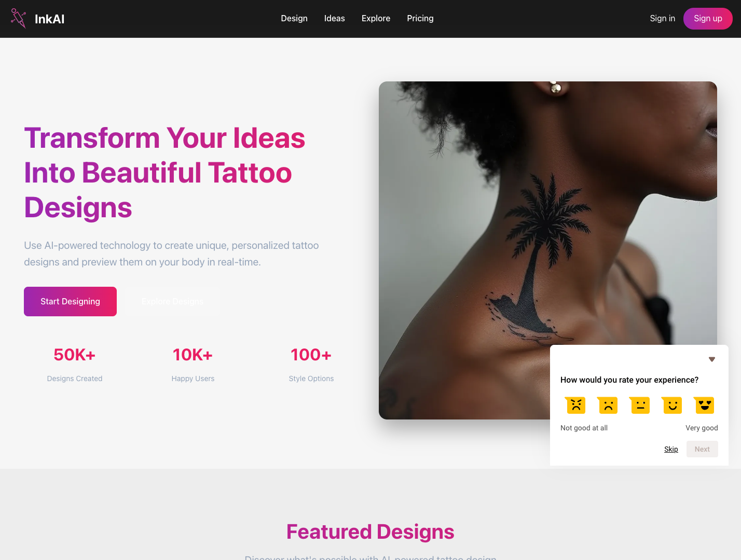Click the 50K+ Designs Created statistic

click(75, 364)
